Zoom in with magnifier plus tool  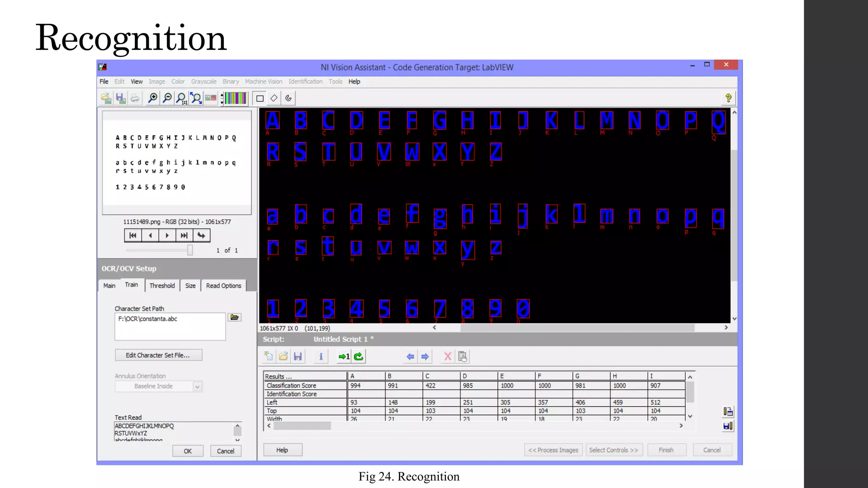point(152,98)
